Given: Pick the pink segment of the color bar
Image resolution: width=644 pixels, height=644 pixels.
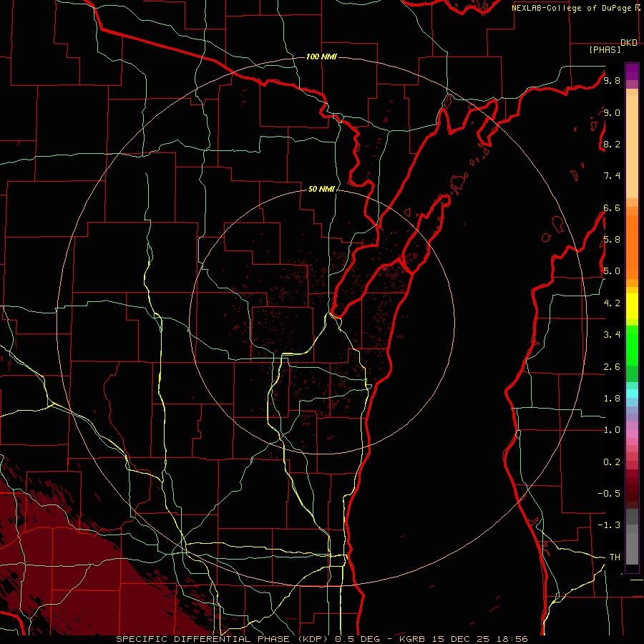Looking at the screenshot, I should (632, 434).
